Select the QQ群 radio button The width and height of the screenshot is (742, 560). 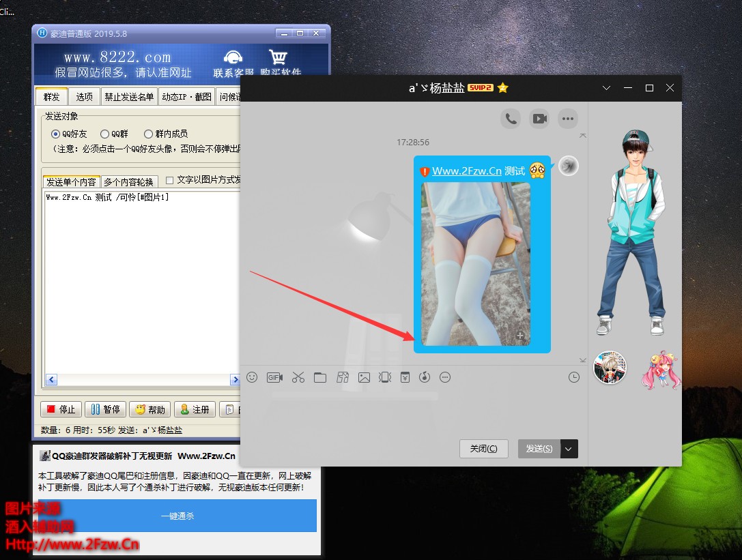pos(104,134)
